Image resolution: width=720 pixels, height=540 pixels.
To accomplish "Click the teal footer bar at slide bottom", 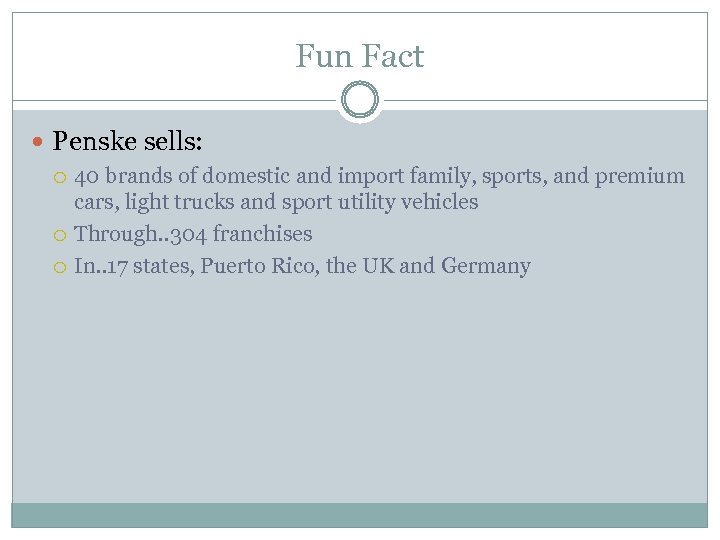I will coord(360,514).
